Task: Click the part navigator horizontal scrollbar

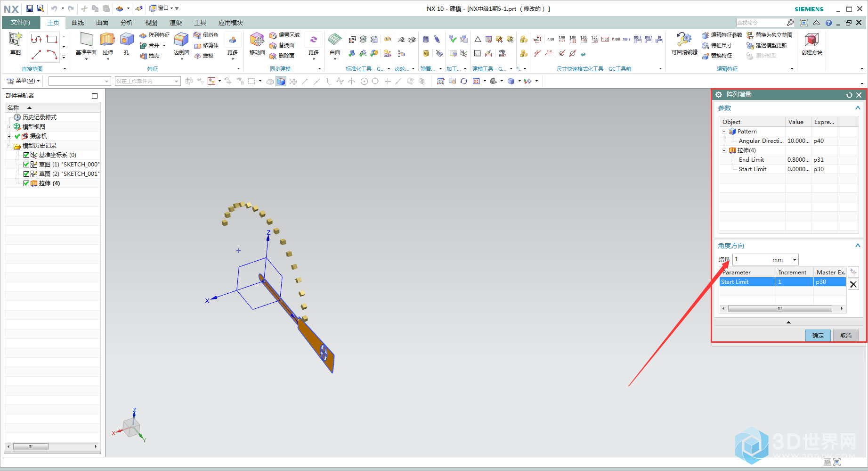Action: [x=31, y=446]
